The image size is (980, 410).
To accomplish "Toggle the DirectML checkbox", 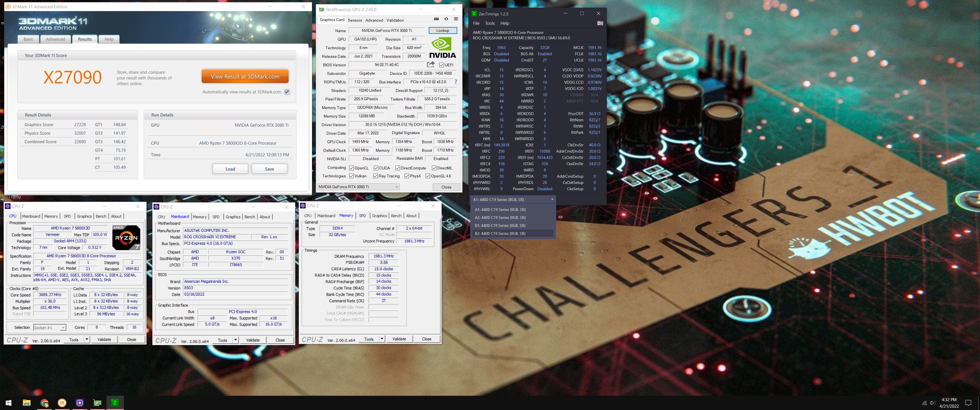I will point(434,168).
